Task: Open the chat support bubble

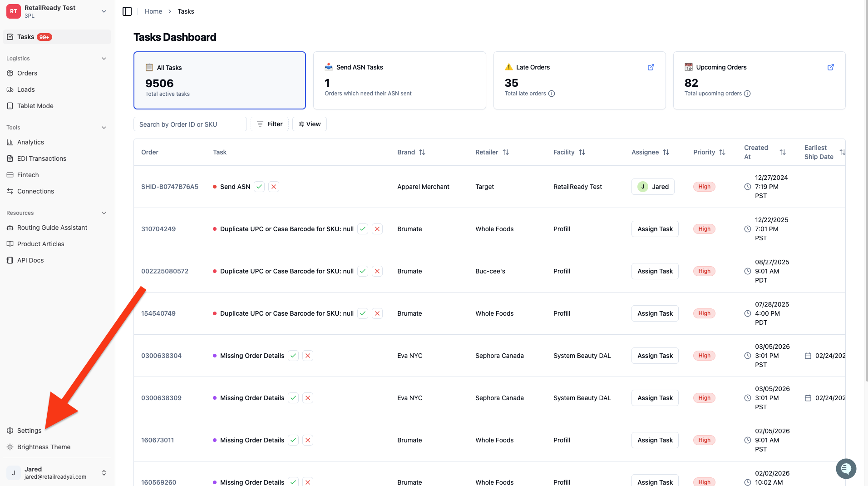Action: click(846, 468)
